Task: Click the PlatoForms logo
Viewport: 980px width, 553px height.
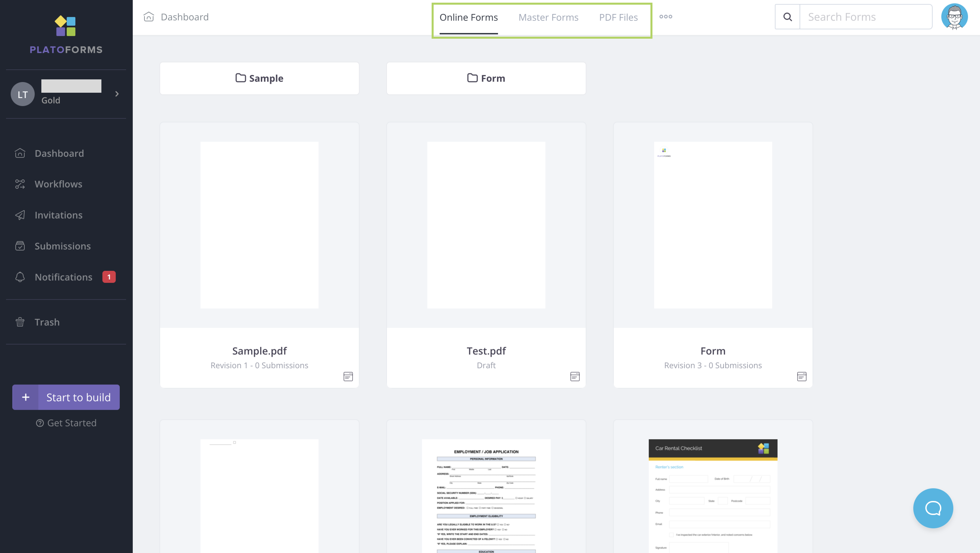Action: coord(66,35)
